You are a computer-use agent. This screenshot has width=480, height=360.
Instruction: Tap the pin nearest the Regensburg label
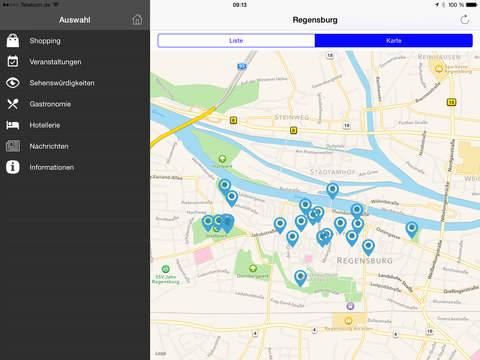click(x=368, y=248)
